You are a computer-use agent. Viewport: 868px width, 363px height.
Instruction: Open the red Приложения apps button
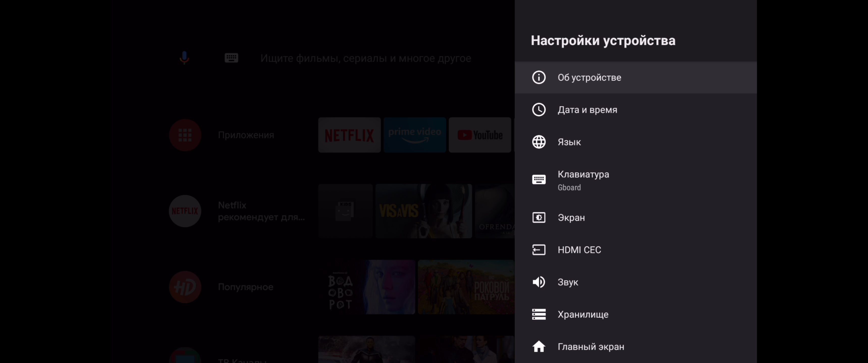[185, 135]
